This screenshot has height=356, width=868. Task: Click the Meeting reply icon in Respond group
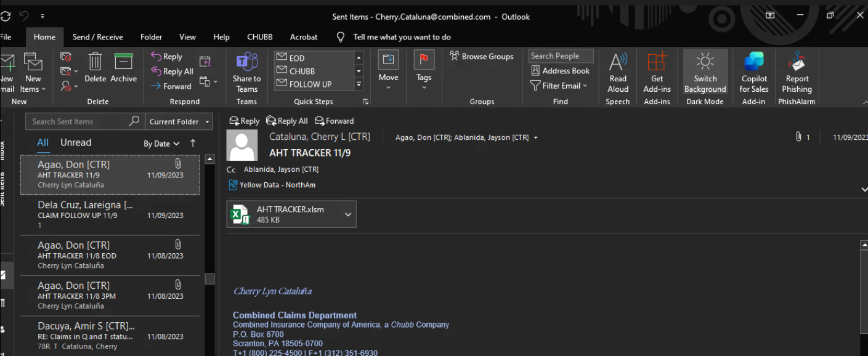click(205, 60)
